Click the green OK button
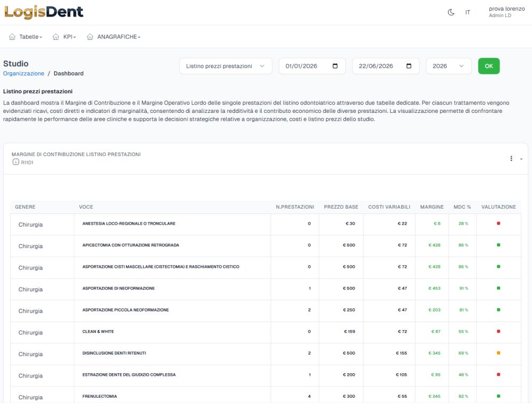The width and height of the screenshot is (532, 403). pos(489,66)
